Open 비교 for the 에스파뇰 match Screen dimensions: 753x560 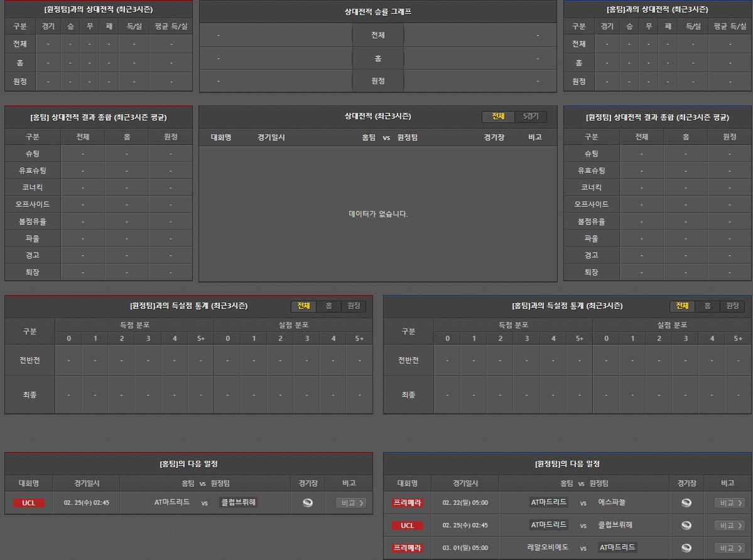[730, 503]
